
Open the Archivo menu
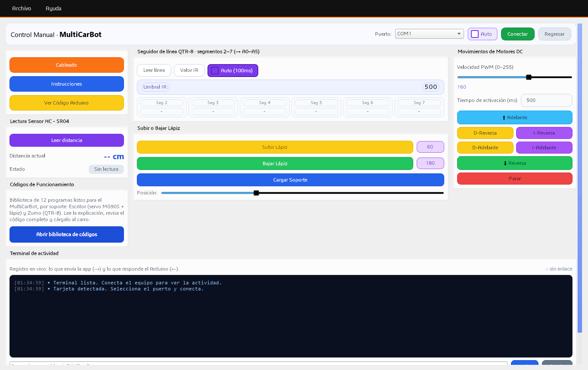click(x=22, y=8)
